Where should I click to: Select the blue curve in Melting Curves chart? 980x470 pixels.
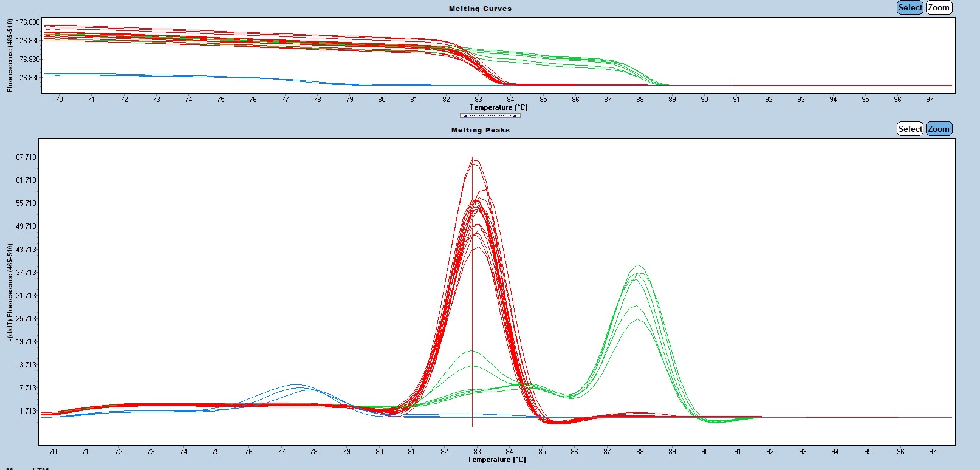tap(182, 76)
